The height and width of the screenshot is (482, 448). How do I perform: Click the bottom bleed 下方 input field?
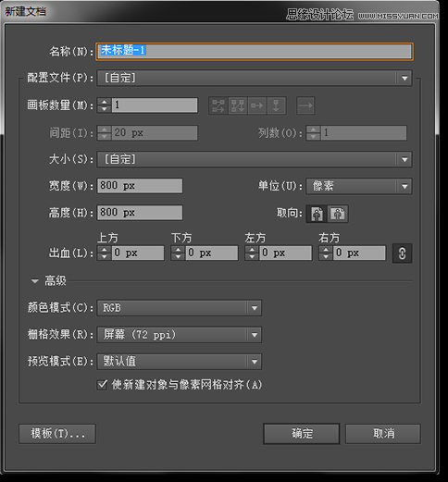(x=212, y=253)
